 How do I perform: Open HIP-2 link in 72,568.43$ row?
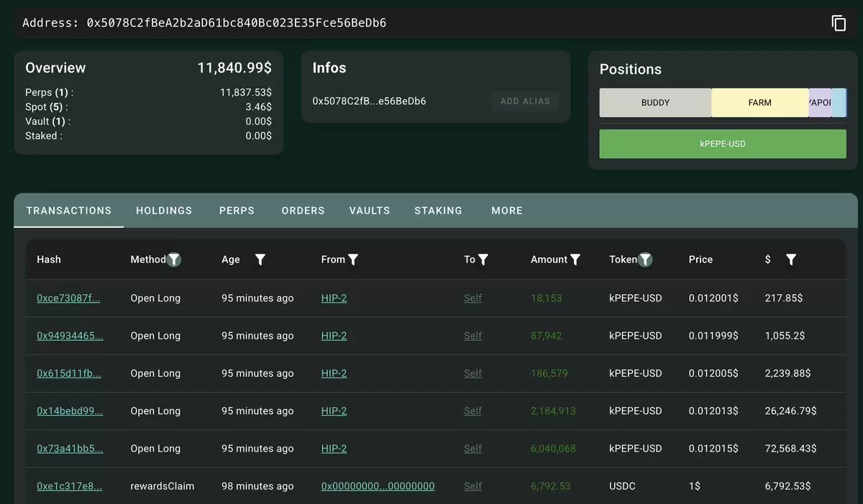coord(334,449)
